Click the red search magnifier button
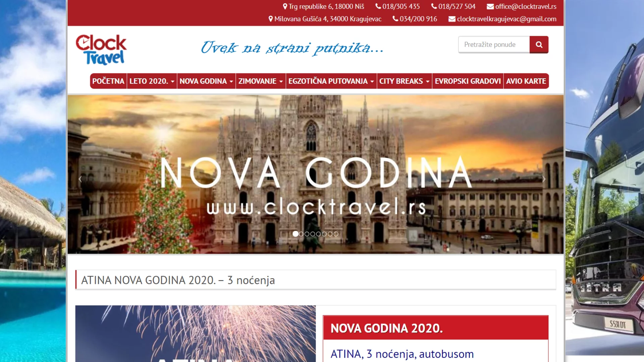Viewport: 644px width, 362px height. 539,45
